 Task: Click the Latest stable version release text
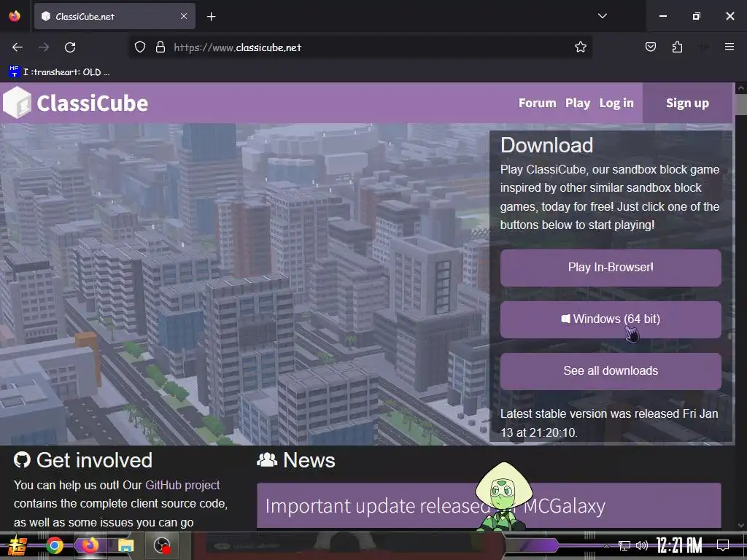pos(609,423)
